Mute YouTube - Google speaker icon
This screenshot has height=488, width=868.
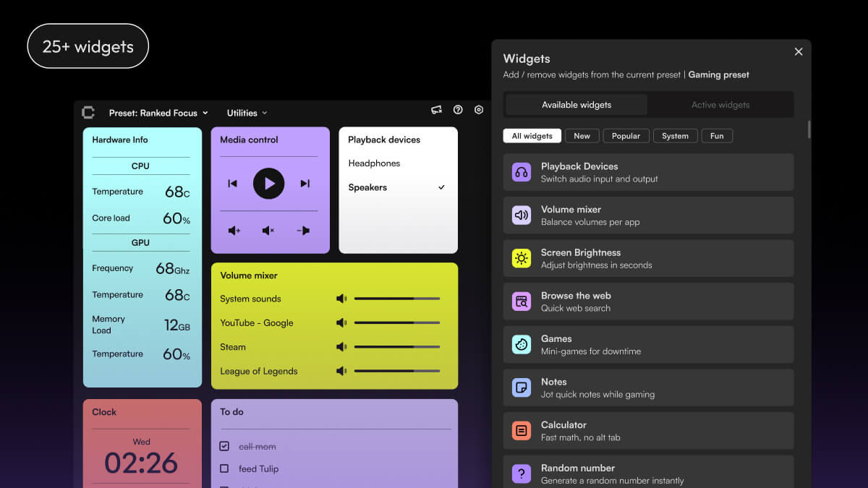coord(341,322)
